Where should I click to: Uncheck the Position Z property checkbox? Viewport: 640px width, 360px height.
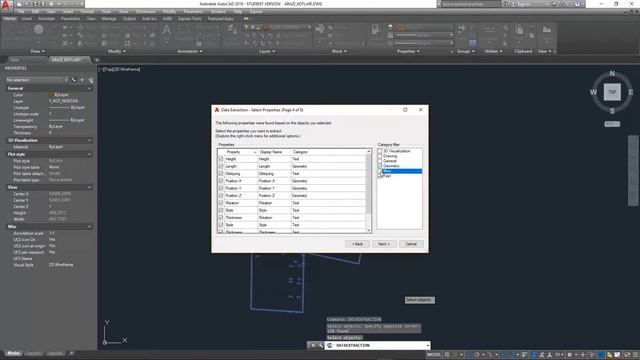(221, 196)
